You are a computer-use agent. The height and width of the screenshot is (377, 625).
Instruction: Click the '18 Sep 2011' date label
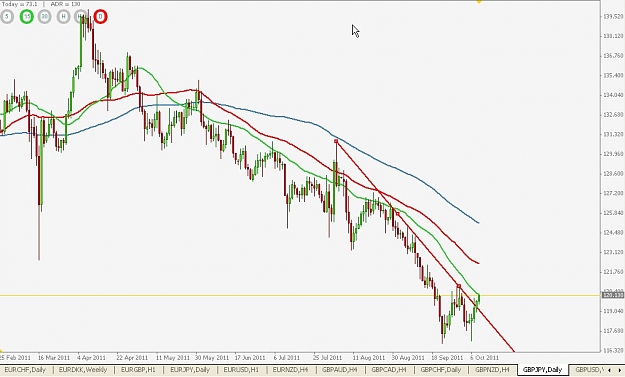[447, 357]
